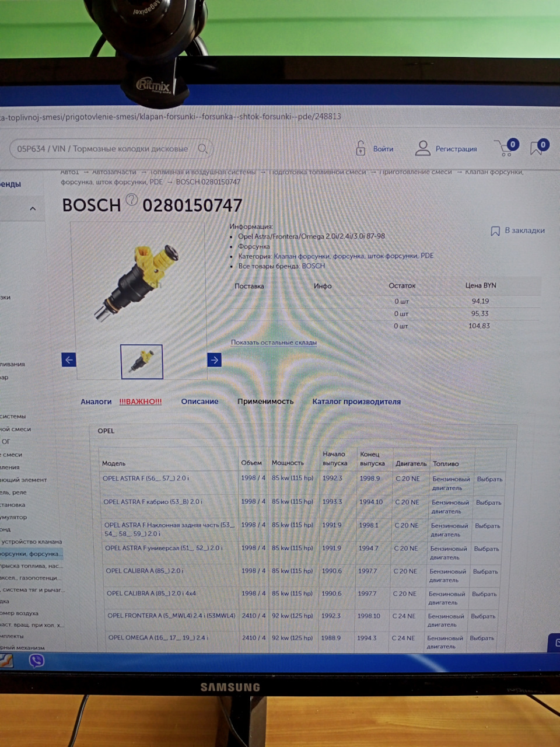The height and width of the screenshot is (747, 560).
Task: Click the lock icon next to Войти
Action: pyautogui.click(x=360, y=148)
